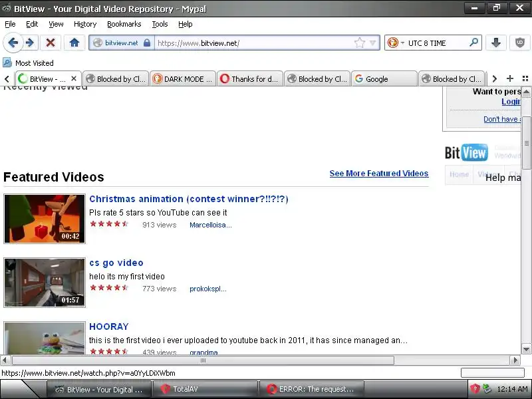Click vertical scrollbar down arrow
This screenshot has width=532, height=399.
point(526,349)
